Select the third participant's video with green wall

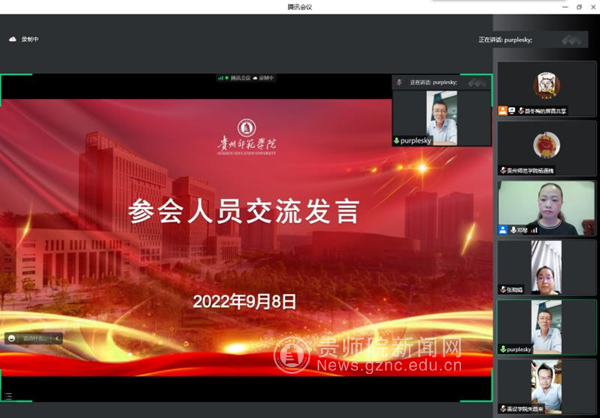pyautogui.click(x=546, y=206)
